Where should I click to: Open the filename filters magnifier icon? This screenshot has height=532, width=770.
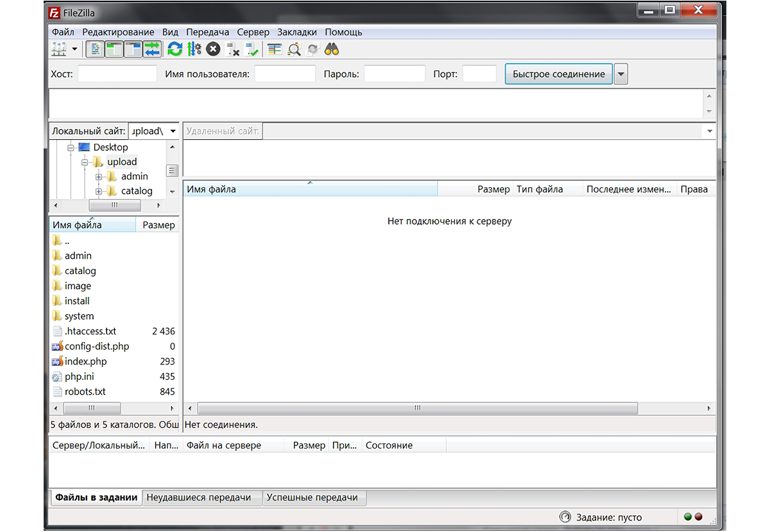(x=294, y=49)
